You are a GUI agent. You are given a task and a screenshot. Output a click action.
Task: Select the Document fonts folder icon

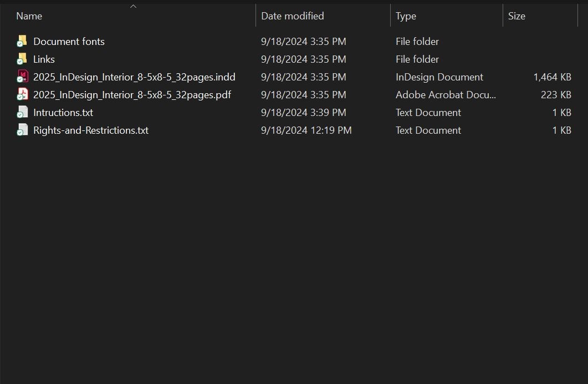22,41
